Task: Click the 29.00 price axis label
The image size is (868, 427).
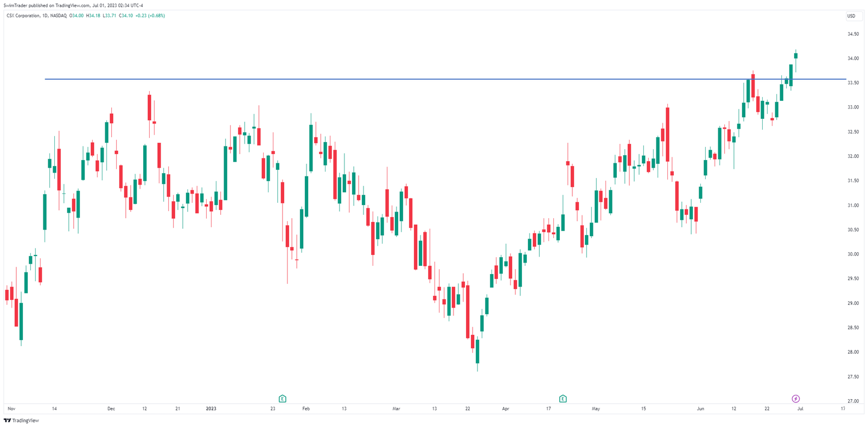Action: [853, 303]
